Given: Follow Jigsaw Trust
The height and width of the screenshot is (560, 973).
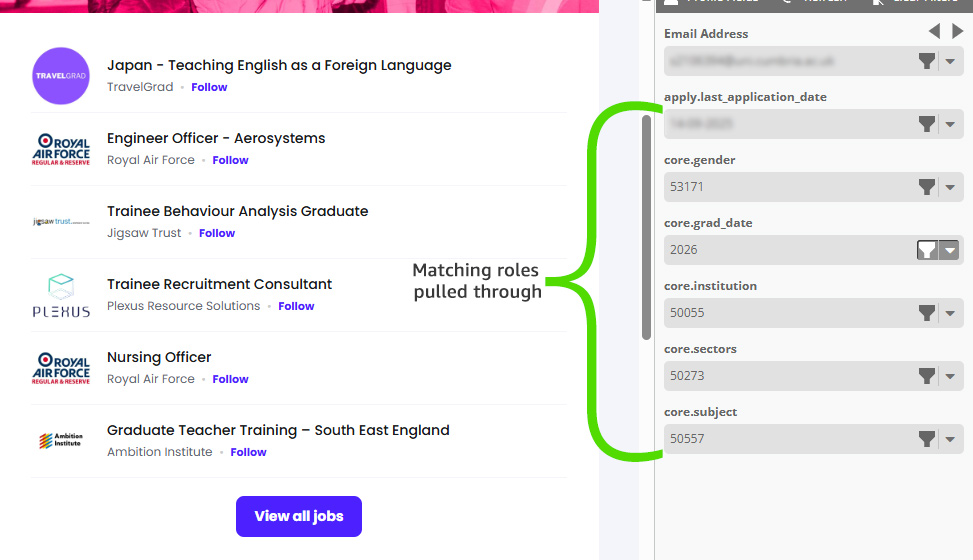Looking at the screenshot, I should 216,233.
